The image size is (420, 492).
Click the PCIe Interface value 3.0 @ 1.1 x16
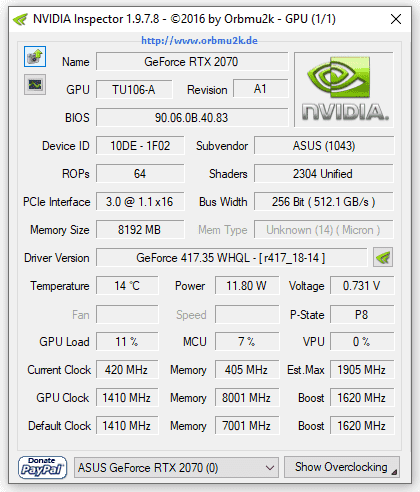140,202
